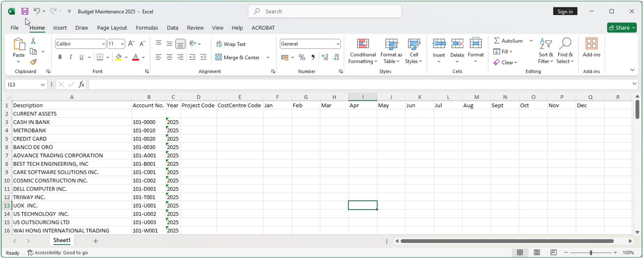This screenshot has height=260, width=644.
Task: Open the Insert Function fx dialog
Action: click(x=82, y=84)
